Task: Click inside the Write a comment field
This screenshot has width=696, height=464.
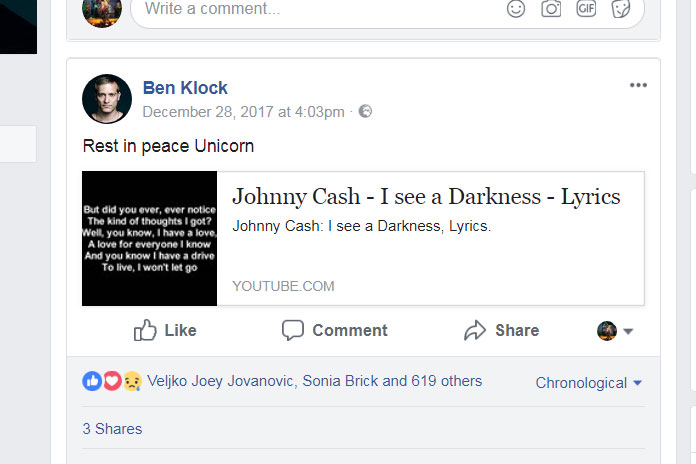Action: coord(300,10)
